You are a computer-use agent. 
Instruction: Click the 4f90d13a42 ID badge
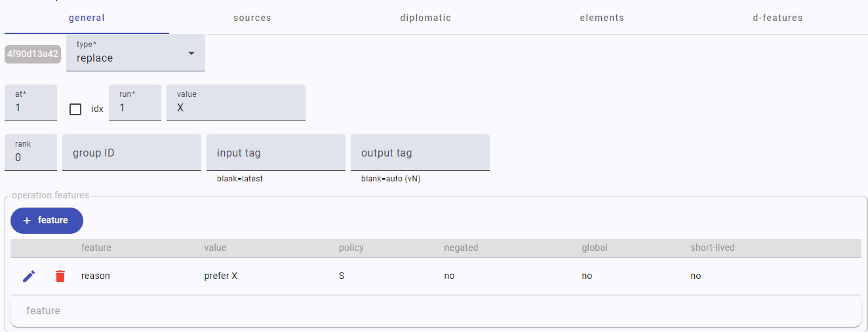(33, 54)
